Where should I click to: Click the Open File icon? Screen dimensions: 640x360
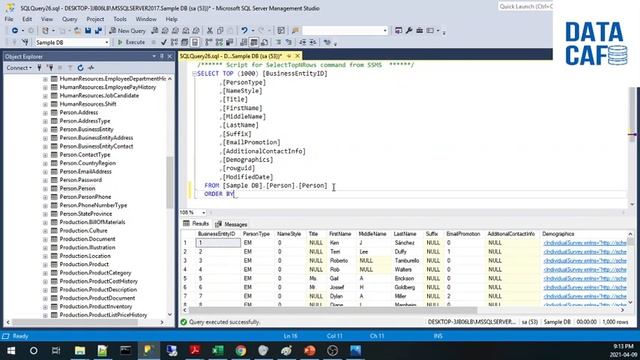77,31
